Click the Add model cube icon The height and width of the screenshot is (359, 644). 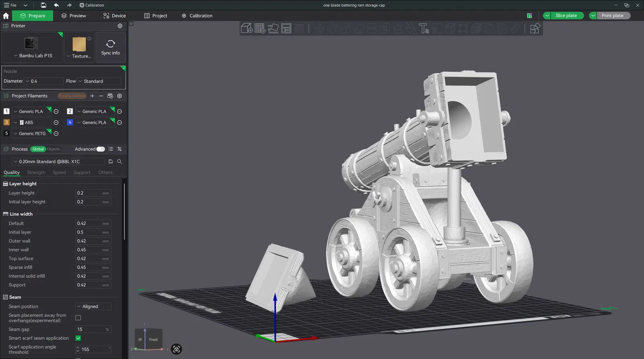click(246, 29)
